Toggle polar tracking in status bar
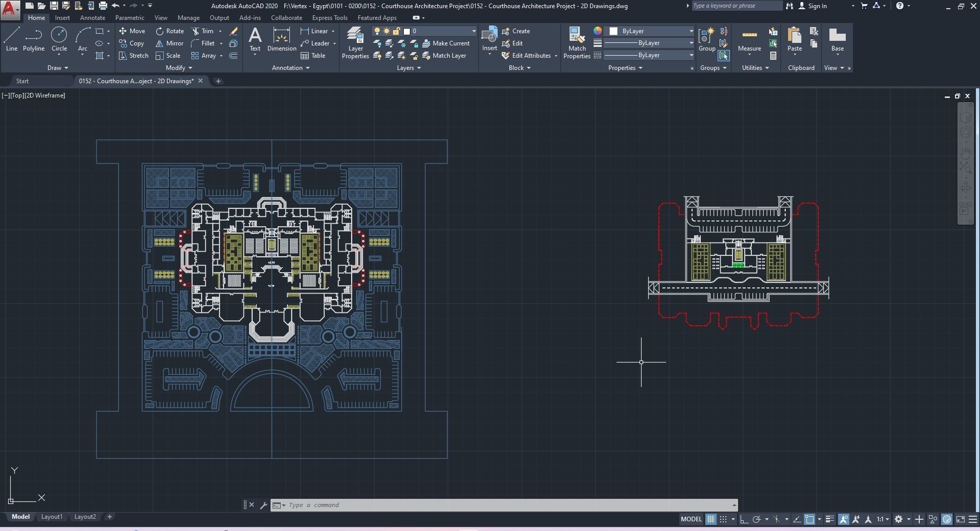980x531 pixels. 757,519
